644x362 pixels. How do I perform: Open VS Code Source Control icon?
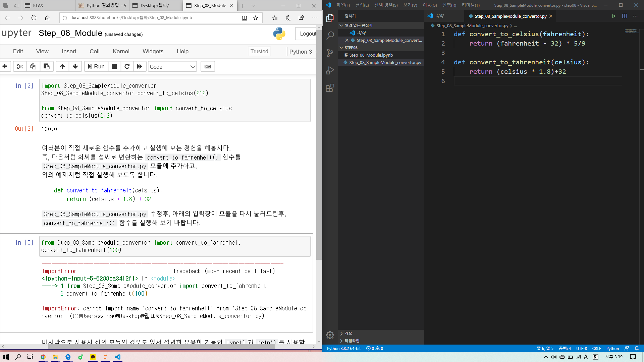point(330,53)
